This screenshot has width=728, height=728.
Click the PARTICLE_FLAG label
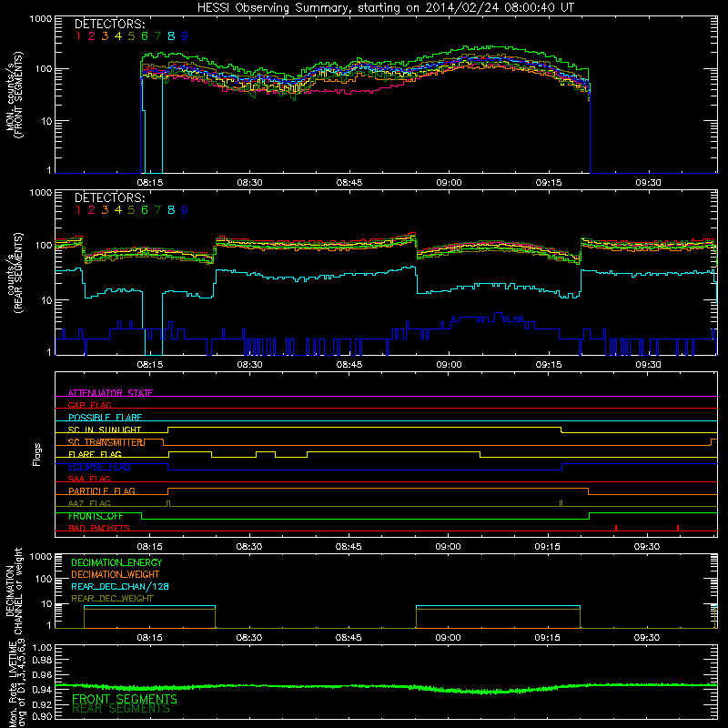[x=102, y=490]
